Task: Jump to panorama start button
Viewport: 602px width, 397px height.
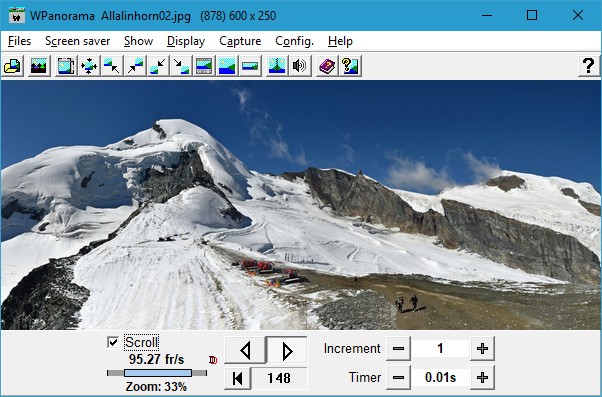Action: point(238,378)
